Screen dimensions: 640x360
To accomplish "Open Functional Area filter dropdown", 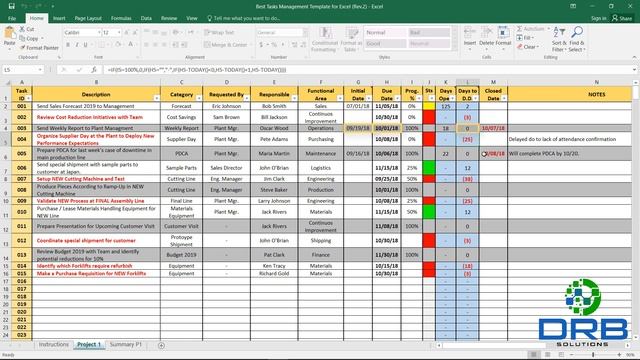I will (x=340, y=98).
